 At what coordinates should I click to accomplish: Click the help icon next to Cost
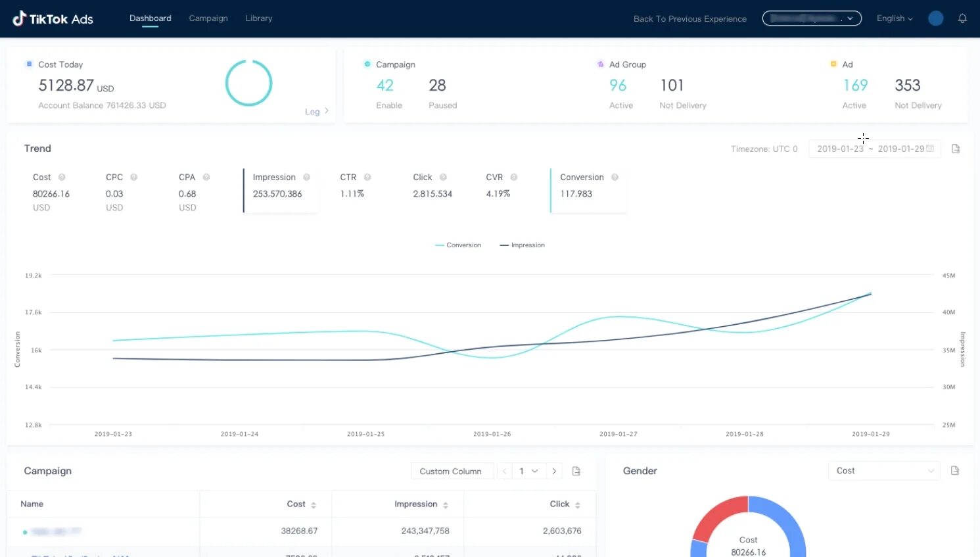click(x=62, y=177)
